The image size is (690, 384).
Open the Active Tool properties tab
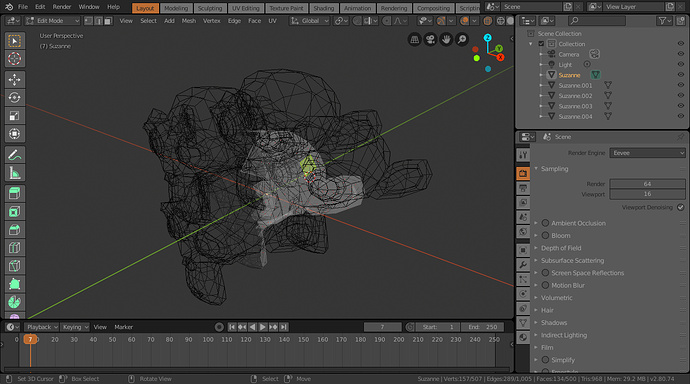click(x=523, y=155)
